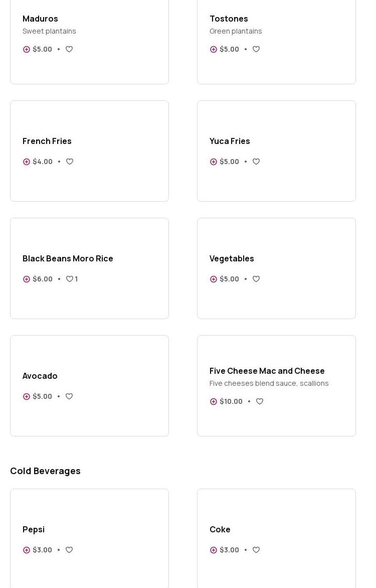The image size is (376, 588).
Task: Toggle like on Black Beans Moro Rice
Action: coord(70,279)
